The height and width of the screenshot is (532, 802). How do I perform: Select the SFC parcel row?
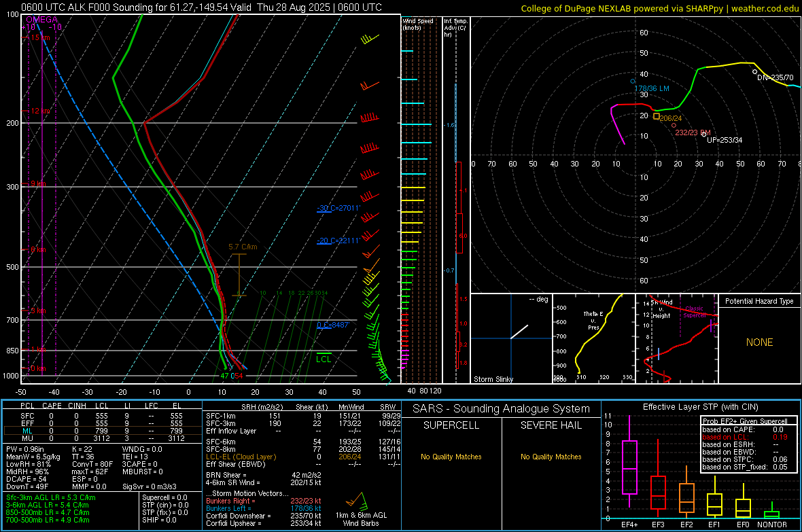tap(103, 416)
